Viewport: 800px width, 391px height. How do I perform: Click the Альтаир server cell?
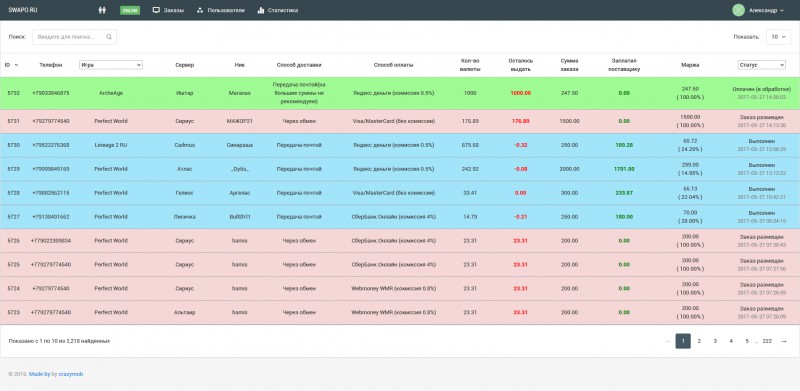184,312
